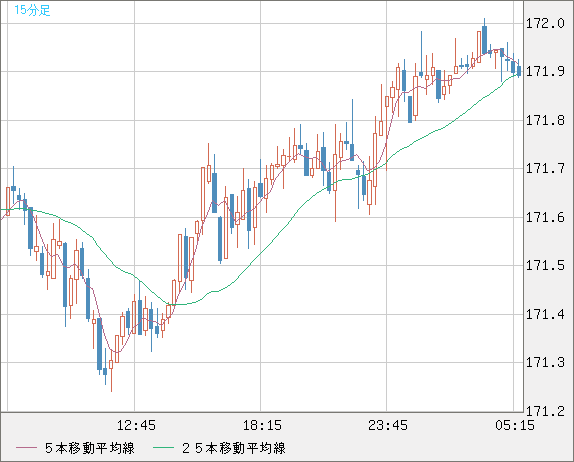
Task: Click the 171.4 price axis label
Action: 545,314
